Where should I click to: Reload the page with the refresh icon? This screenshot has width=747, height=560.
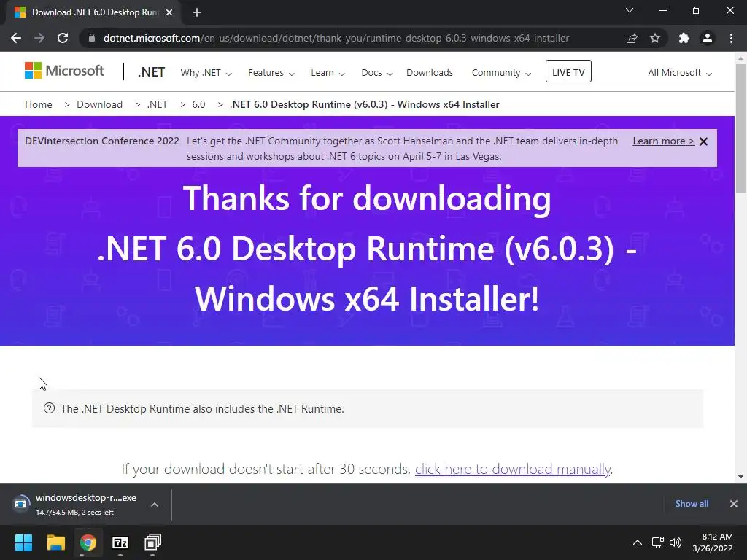click(63, 38)
